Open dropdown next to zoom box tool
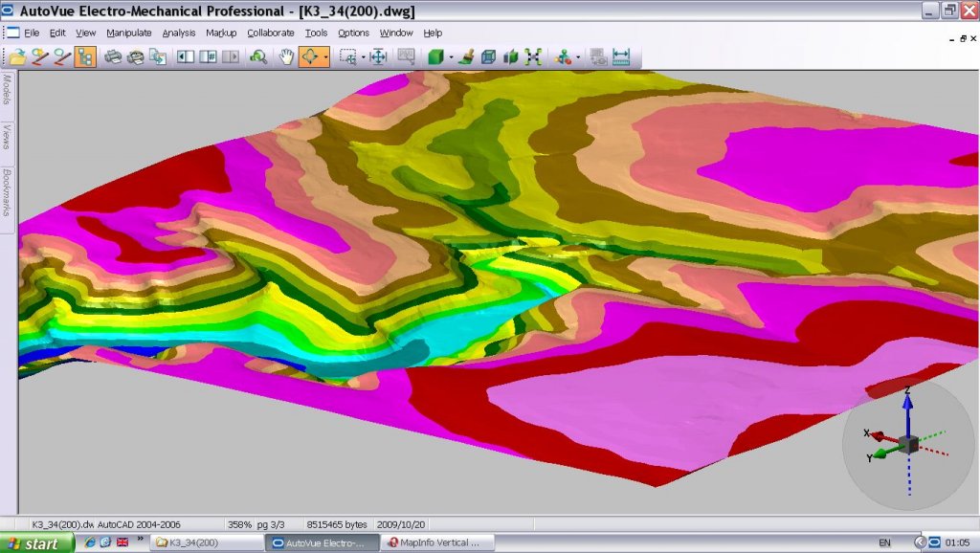This screenshot has width=980, height=553. click(x=363, y=57)
